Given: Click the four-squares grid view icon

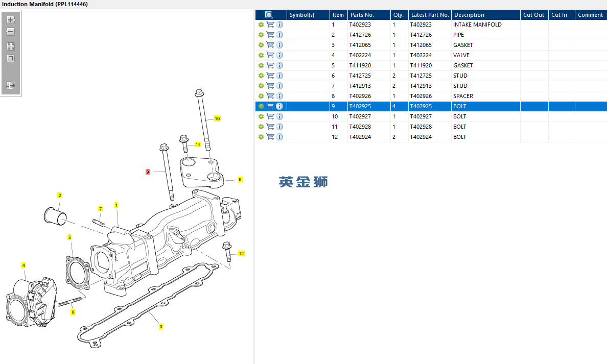Looking at the screenshot, I should tap(11, 46).
